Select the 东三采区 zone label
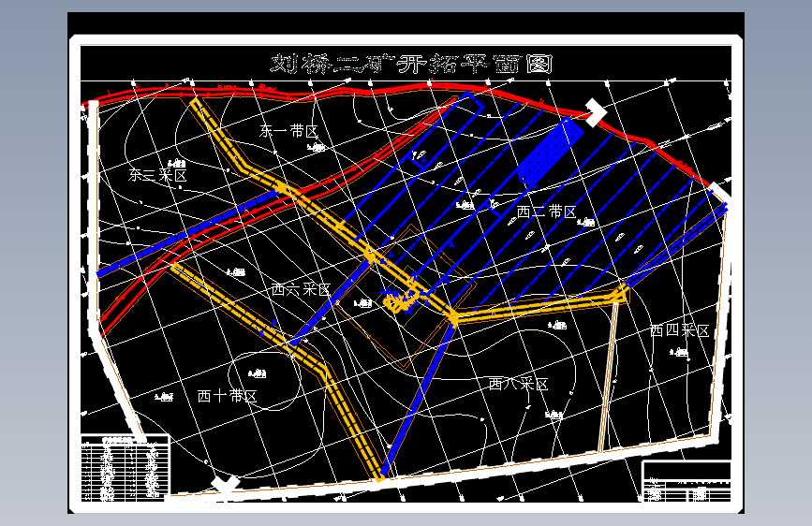This screenshot has height=526, width=812. point(157,175)
